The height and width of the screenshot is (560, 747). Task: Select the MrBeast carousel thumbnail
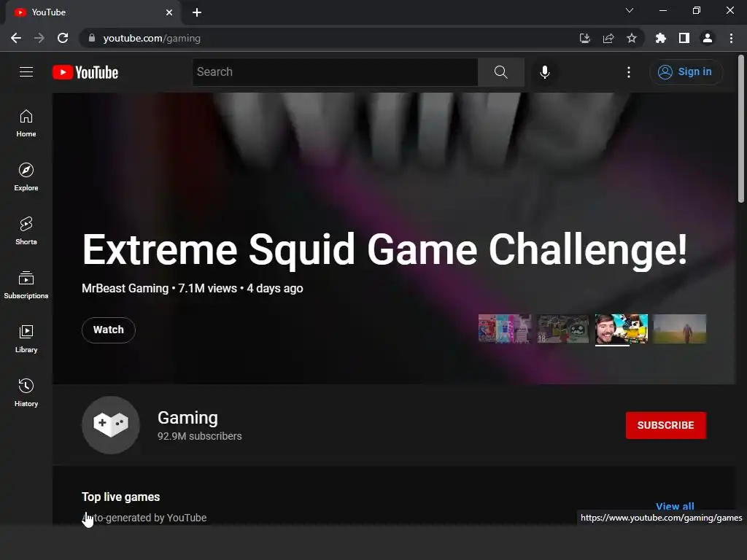[x=622, y=329]
